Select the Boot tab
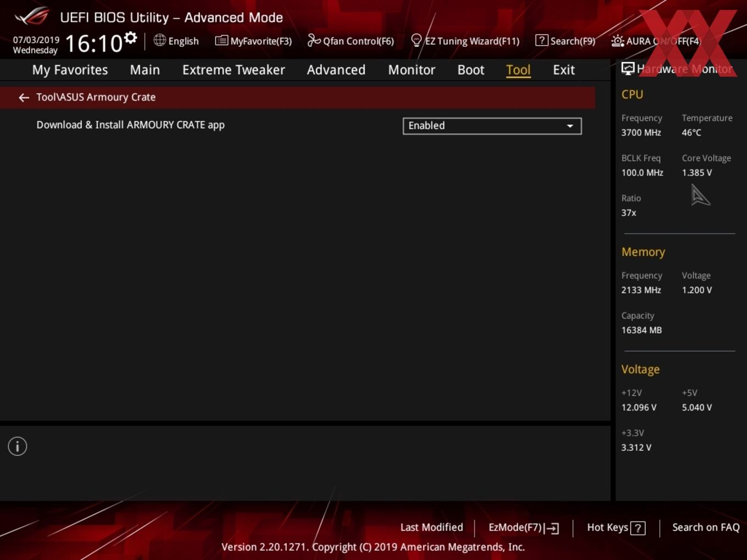Screen dimensions: 747x560 (471, 70)
